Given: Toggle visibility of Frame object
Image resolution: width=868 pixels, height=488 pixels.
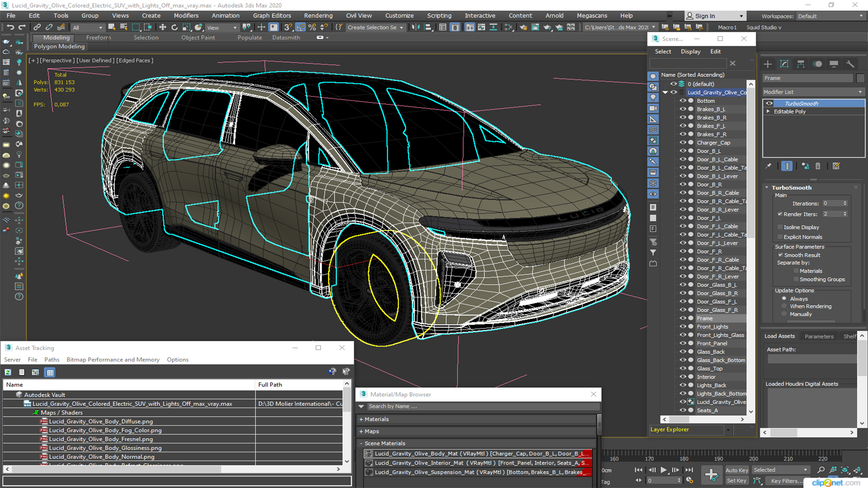Looking at the screenshot, I should click(683, 318).
